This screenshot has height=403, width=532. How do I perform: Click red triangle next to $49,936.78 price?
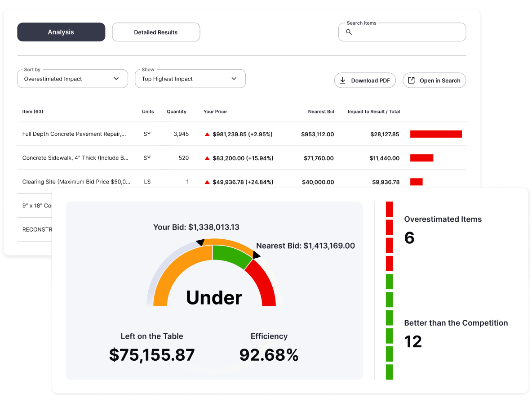pyautogui.click(x=207, y=182)
